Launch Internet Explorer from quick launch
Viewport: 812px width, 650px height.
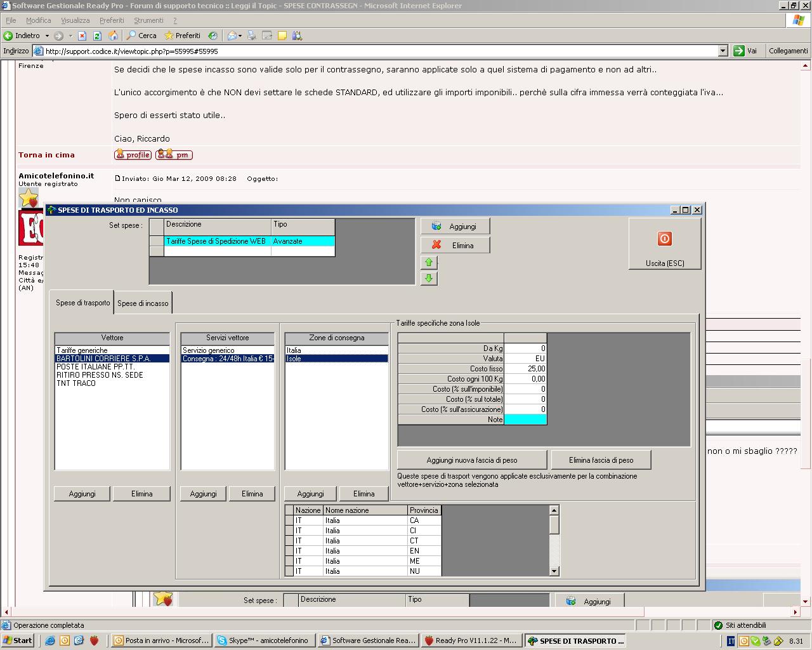tap(50, 640)
